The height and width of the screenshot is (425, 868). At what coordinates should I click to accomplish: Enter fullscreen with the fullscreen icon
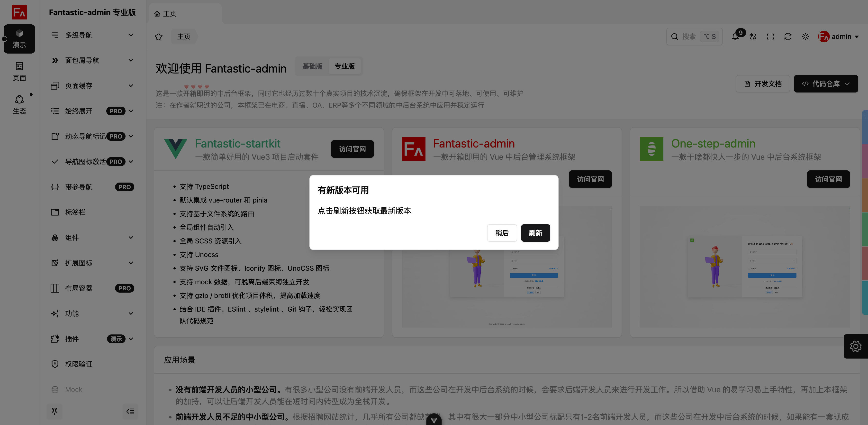click(770, 37)
